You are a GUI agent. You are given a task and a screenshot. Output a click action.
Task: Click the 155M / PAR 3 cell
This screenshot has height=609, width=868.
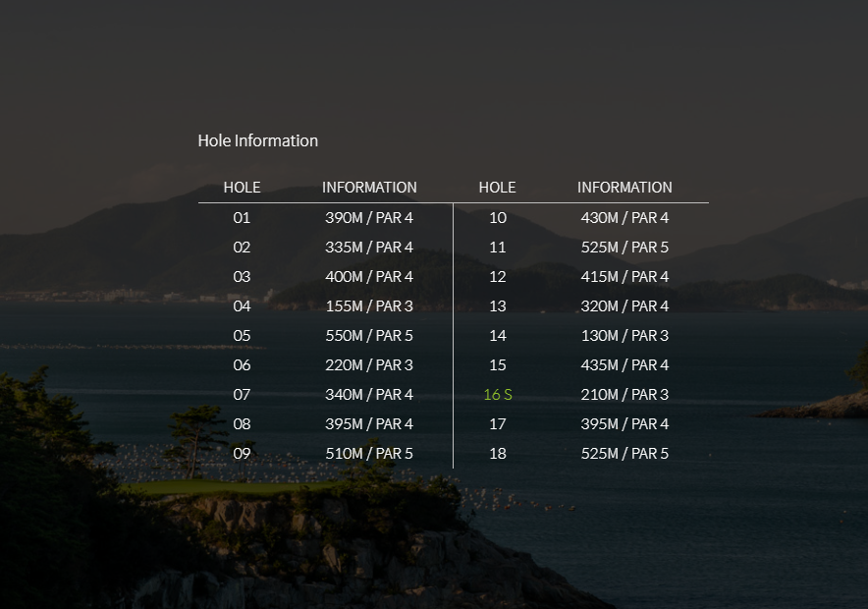369,306
